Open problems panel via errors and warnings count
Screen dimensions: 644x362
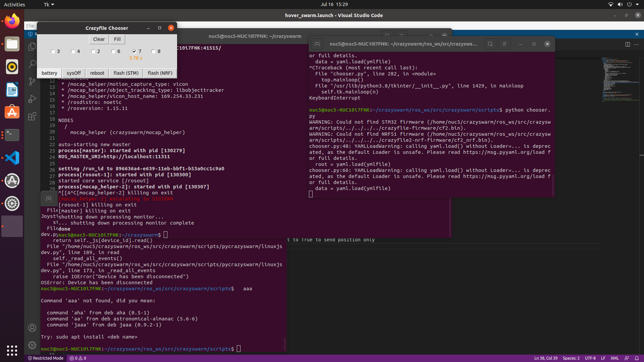(78, 358)
